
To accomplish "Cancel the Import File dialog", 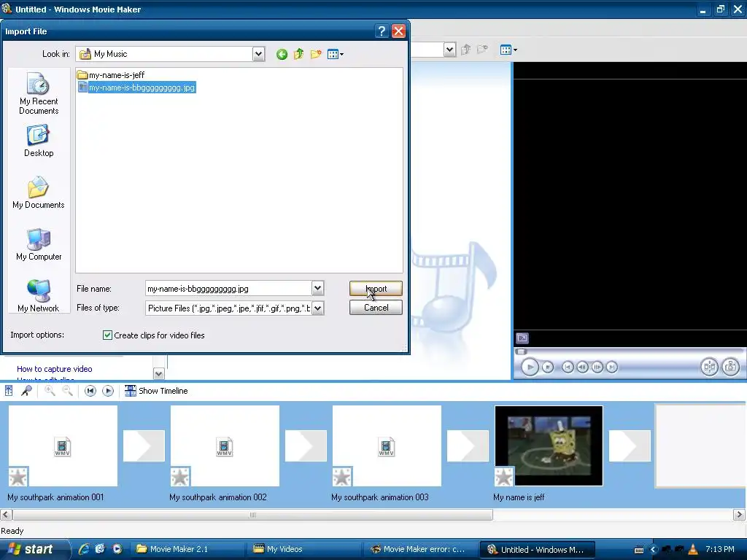I will coord(376,308).
